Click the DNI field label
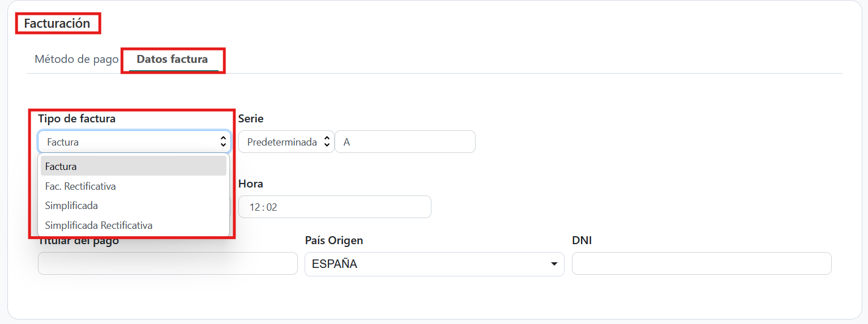 [x=581, y=241]
